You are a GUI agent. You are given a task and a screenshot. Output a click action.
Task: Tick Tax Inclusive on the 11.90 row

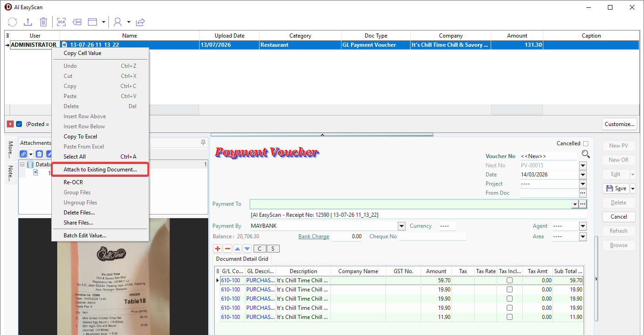(509, 317)
